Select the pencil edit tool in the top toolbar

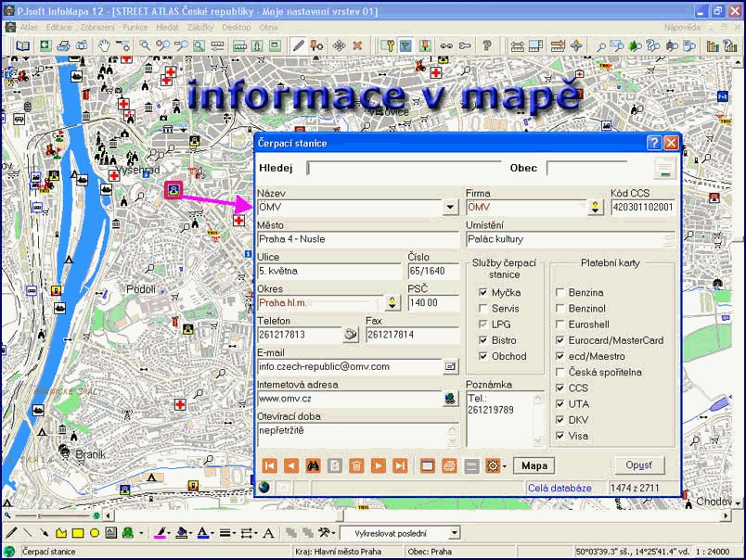click(x=298, y=45)
